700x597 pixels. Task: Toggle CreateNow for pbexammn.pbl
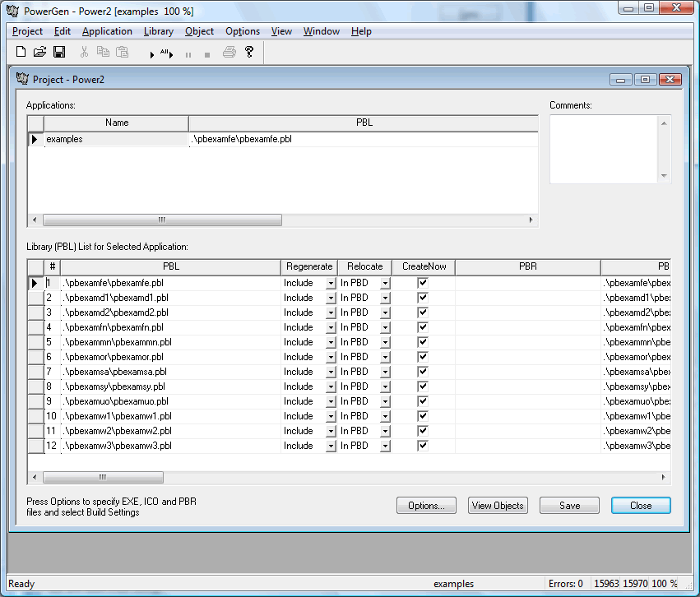423,342
